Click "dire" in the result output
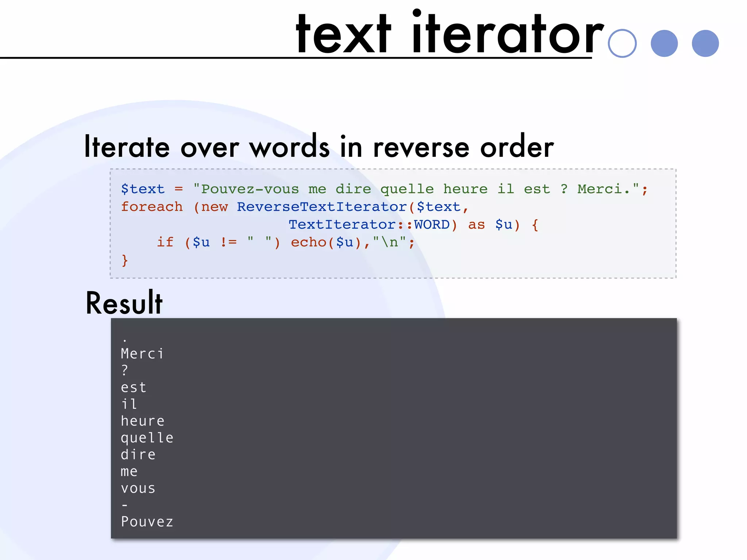747x560 pixels. [138, 455]
